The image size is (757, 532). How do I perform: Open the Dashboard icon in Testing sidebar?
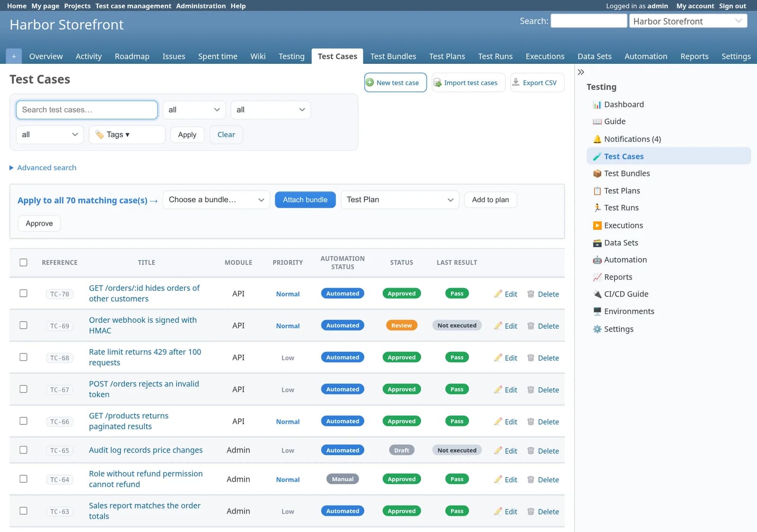coord(597,105)
